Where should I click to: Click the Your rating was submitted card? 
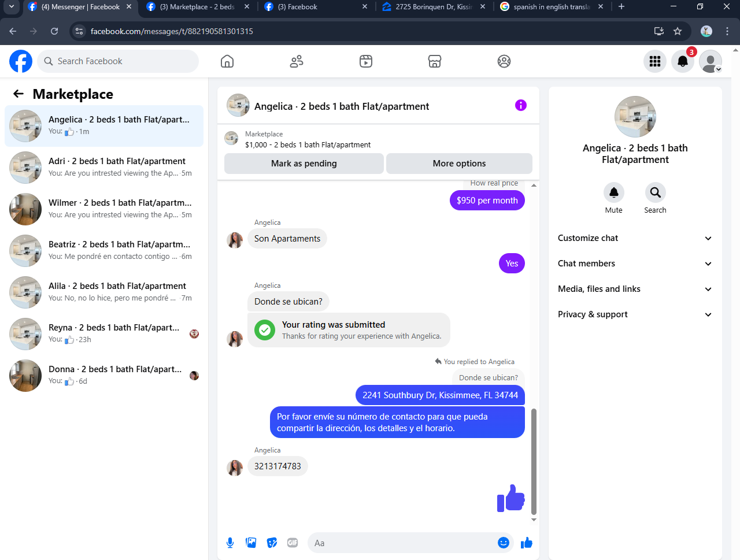(x=349, y=330)
